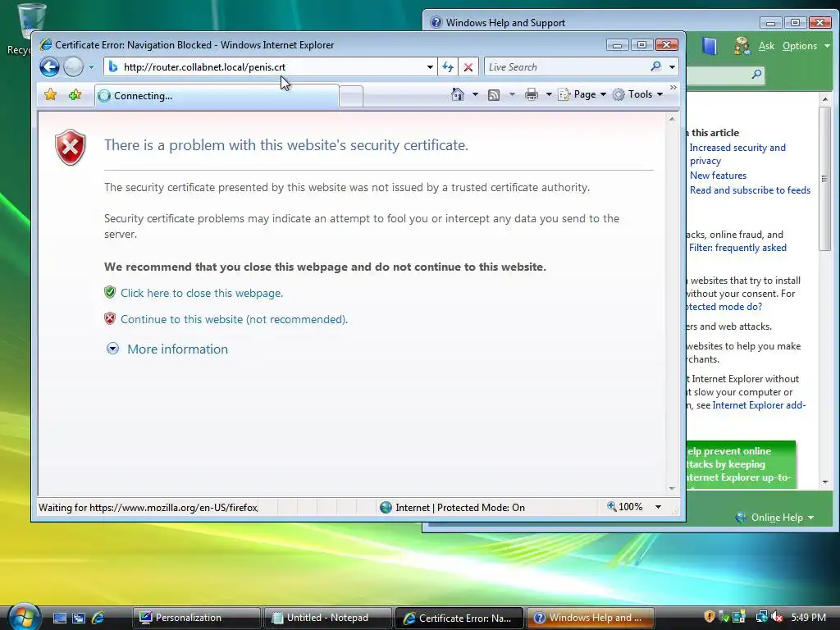Click the down arrow of the IE page scrollbar
The height and width of the screenshot is (630, 840).
click(x=672, y=489)
